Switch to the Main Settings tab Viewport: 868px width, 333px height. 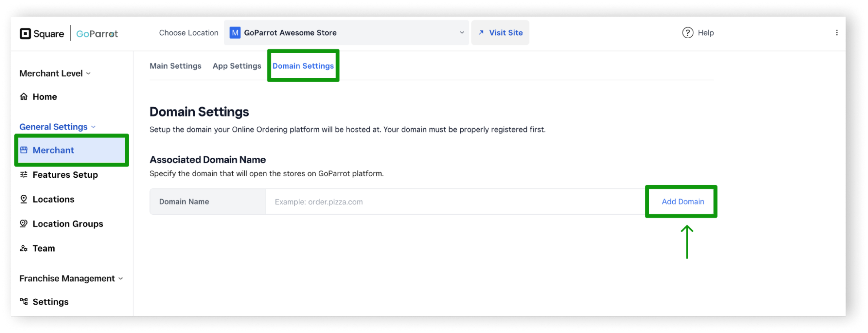(x=175, y=66)
